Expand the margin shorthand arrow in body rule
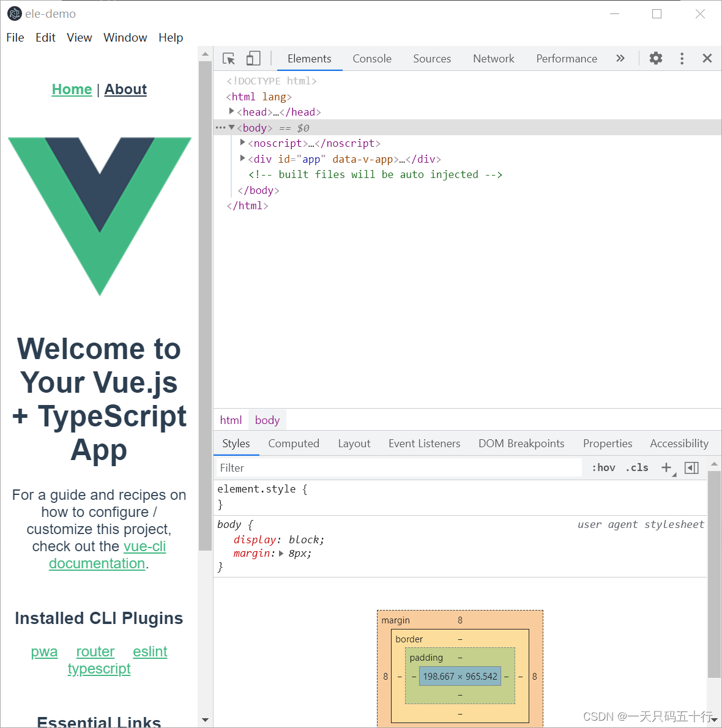 [x=281, y=553]
